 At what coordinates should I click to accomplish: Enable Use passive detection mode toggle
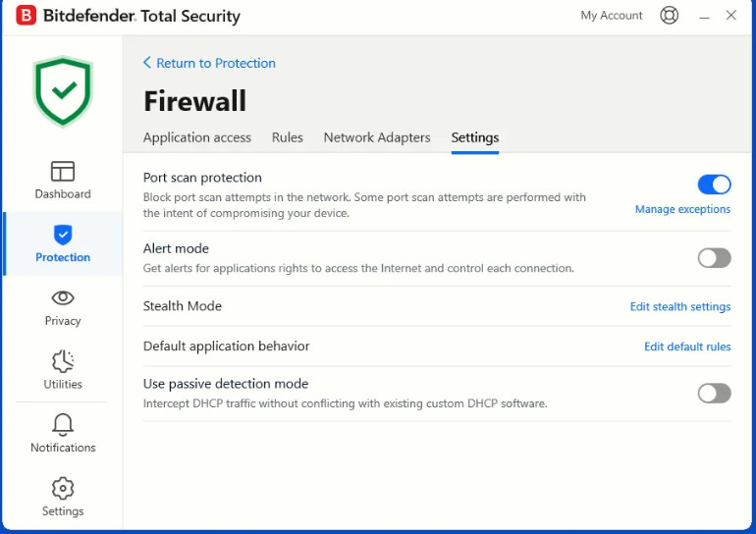coord(714,394)
